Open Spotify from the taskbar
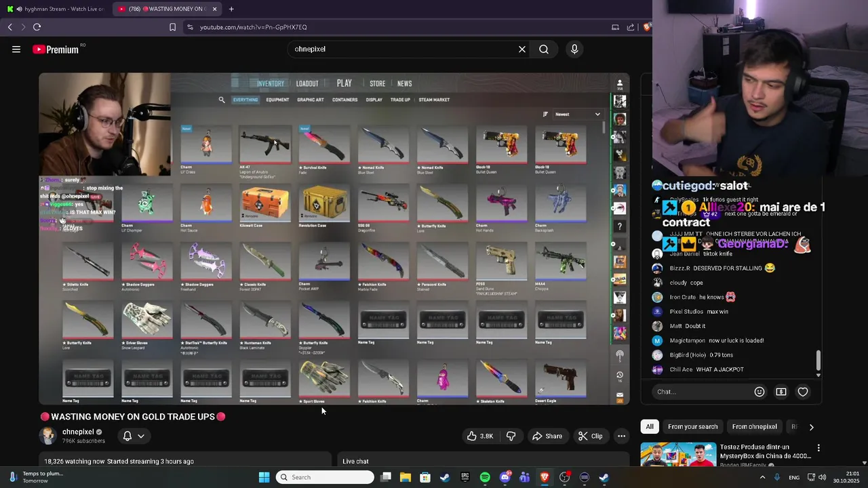Viewport: 868px width, 488px height. [485, 477]
